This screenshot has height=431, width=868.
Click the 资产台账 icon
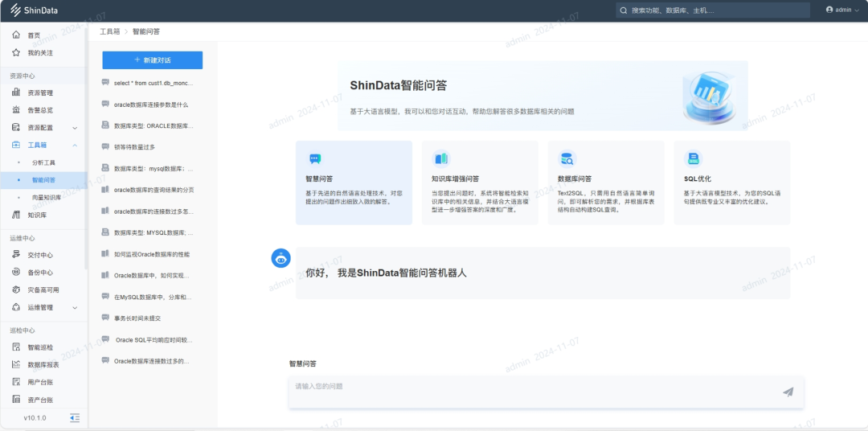click(x=16, y=400)
